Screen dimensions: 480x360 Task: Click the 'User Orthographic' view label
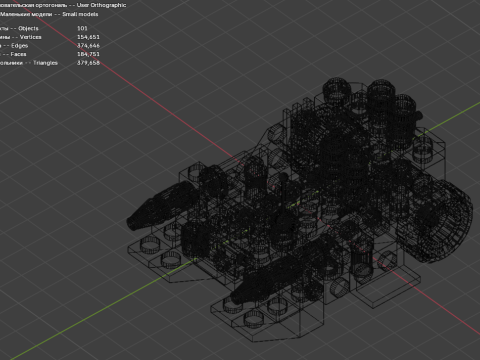click(101, 5)
